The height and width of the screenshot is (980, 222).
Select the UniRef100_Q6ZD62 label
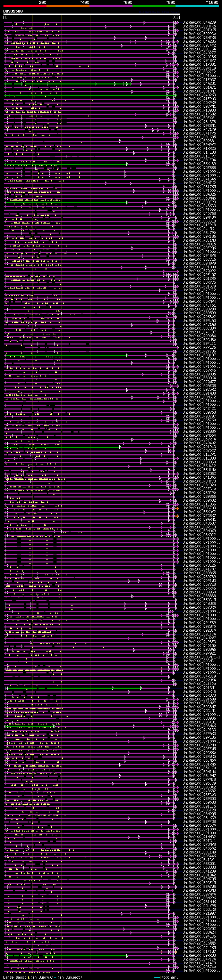tap(199, 473)
